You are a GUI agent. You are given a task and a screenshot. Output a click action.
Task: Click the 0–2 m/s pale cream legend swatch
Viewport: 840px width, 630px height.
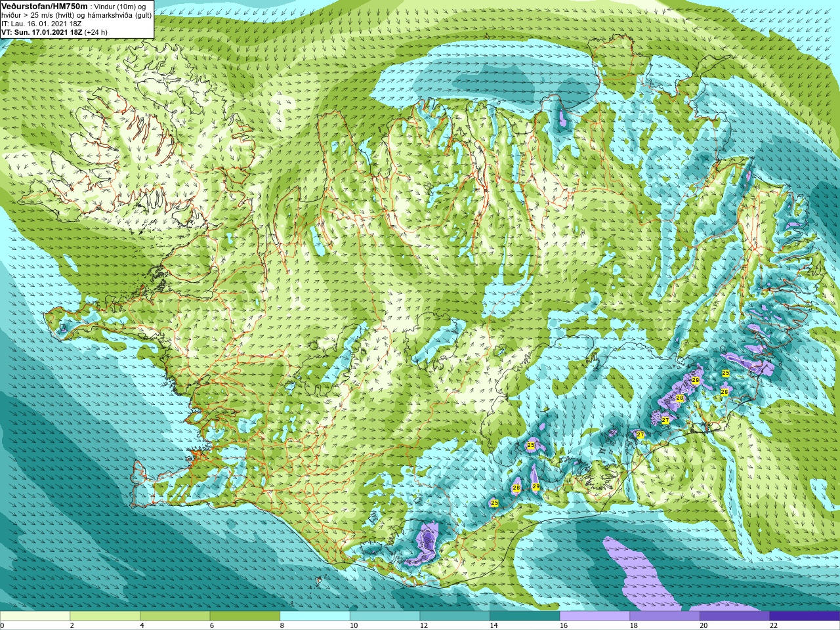click(x=35, y=616)
